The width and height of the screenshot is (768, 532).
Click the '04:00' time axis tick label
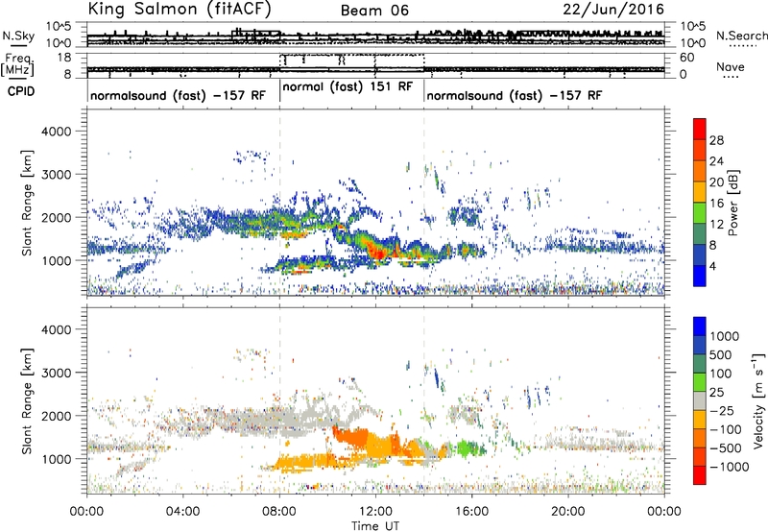pyautogui.click(x=182, y=512)
